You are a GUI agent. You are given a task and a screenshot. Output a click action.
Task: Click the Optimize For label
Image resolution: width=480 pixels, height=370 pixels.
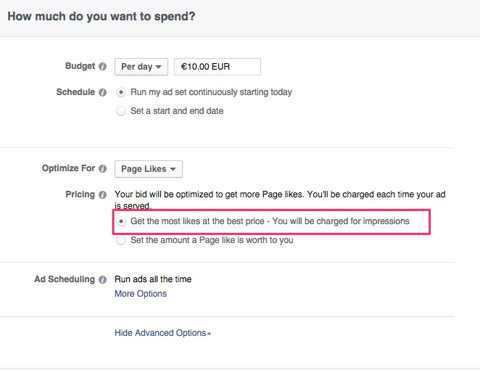(68, 168)
